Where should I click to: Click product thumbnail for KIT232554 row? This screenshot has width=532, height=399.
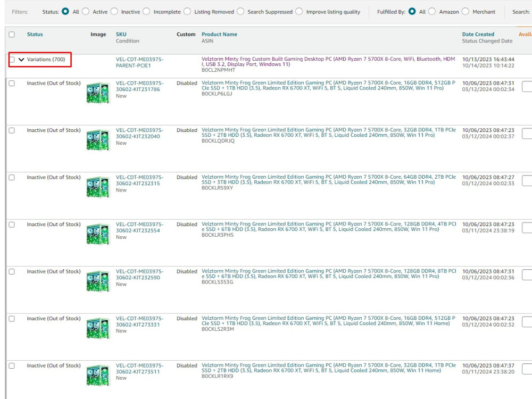(98, 234)
